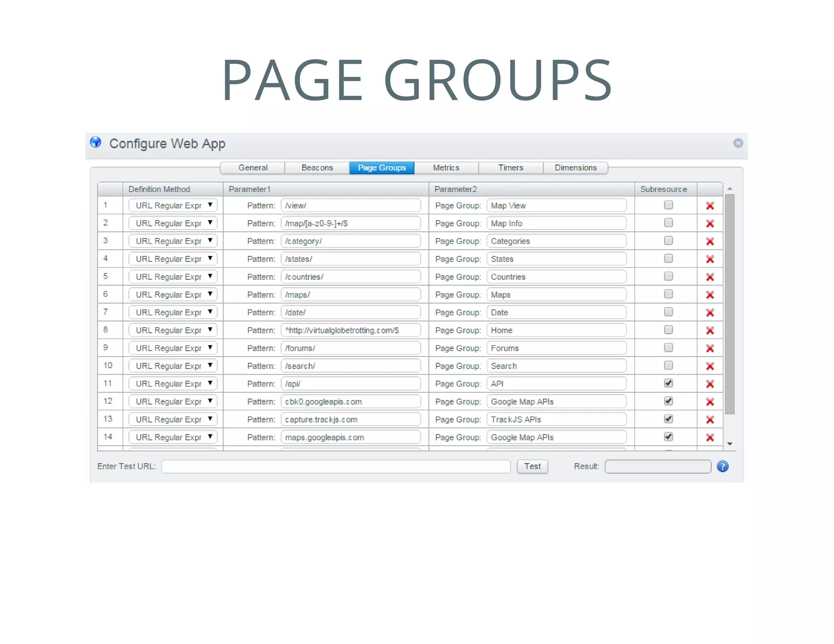Remove the Categories row with red X
This screenshot has width=834, height=644.
[710, 241]
